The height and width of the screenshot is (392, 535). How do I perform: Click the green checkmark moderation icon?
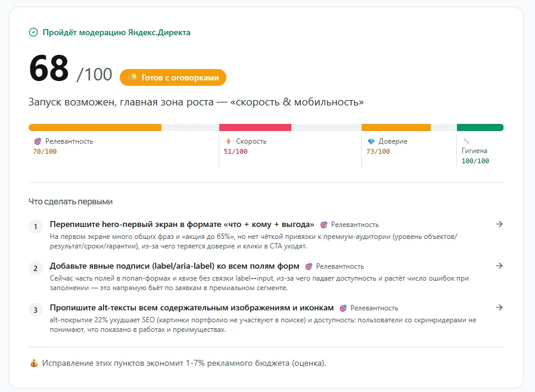click(x=33, y=32)
